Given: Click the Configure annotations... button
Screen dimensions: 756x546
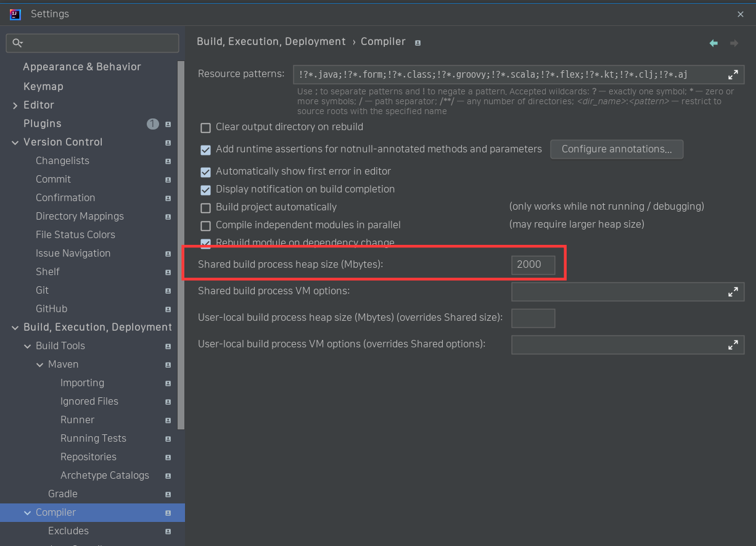Looking at the screenshot, I should pos(617,149).
